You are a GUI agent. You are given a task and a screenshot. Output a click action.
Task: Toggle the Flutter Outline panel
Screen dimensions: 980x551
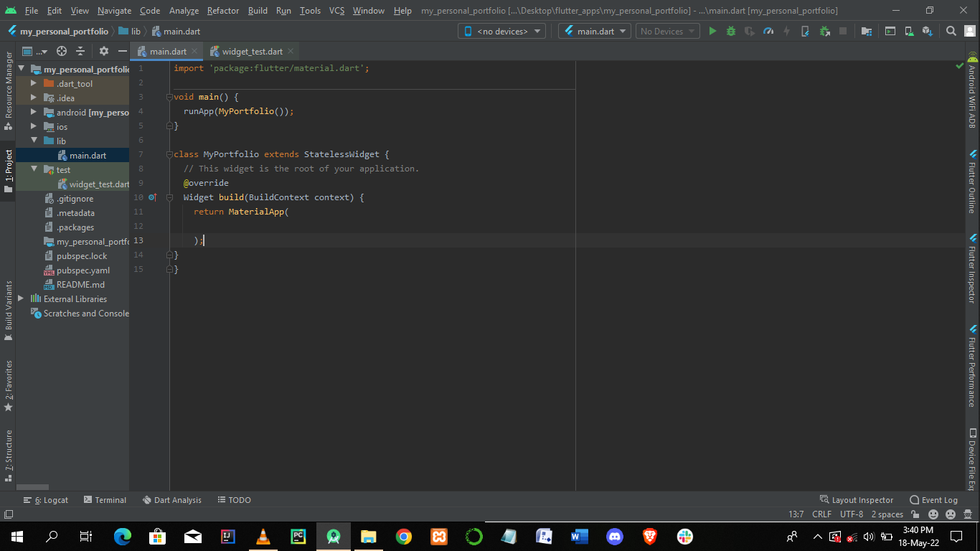[972, 182]
